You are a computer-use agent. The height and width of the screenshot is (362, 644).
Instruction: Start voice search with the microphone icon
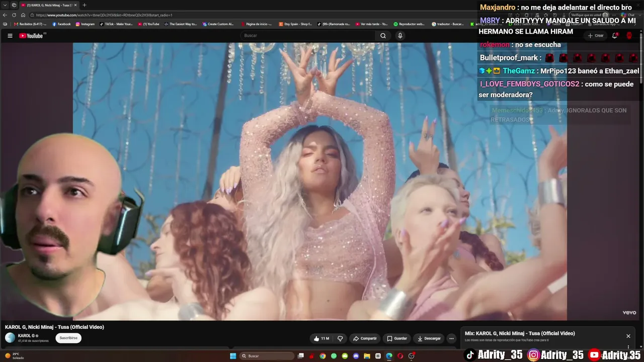click(x=400, y=36)
